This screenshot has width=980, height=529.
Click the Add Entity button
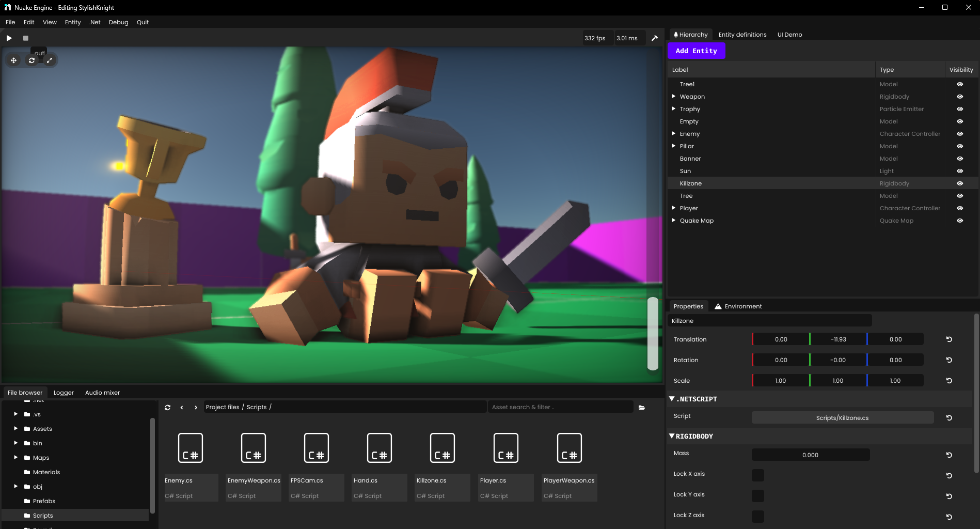tap(697, 51)
